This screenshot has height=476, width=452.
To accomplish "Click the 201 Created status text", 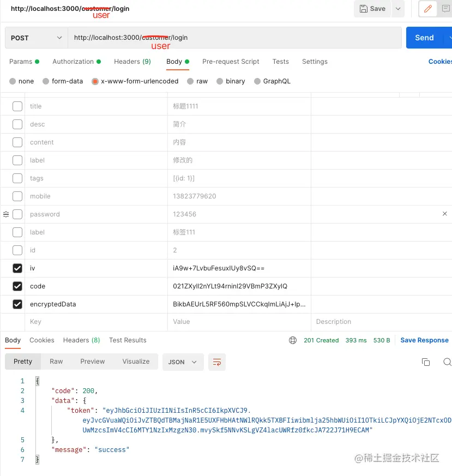I will 321,340.
